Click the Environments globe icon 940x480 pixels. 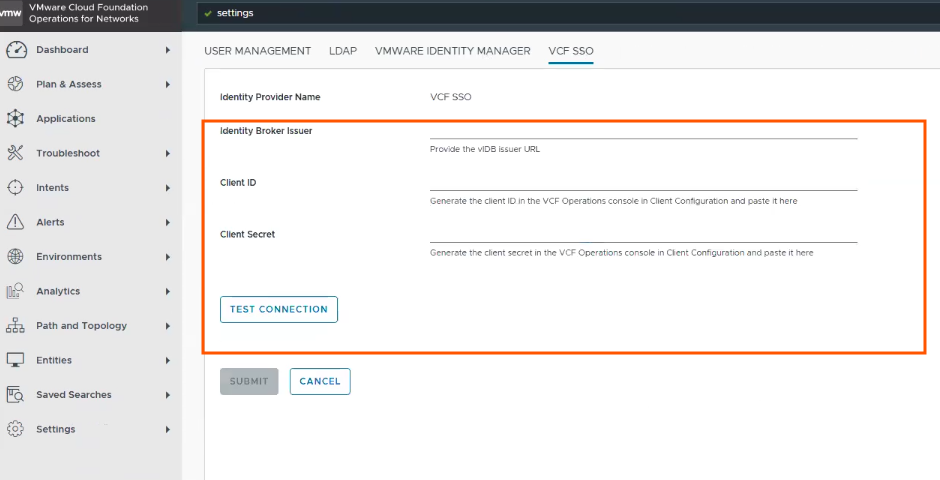pyautogui.click(x=15, y=256)
